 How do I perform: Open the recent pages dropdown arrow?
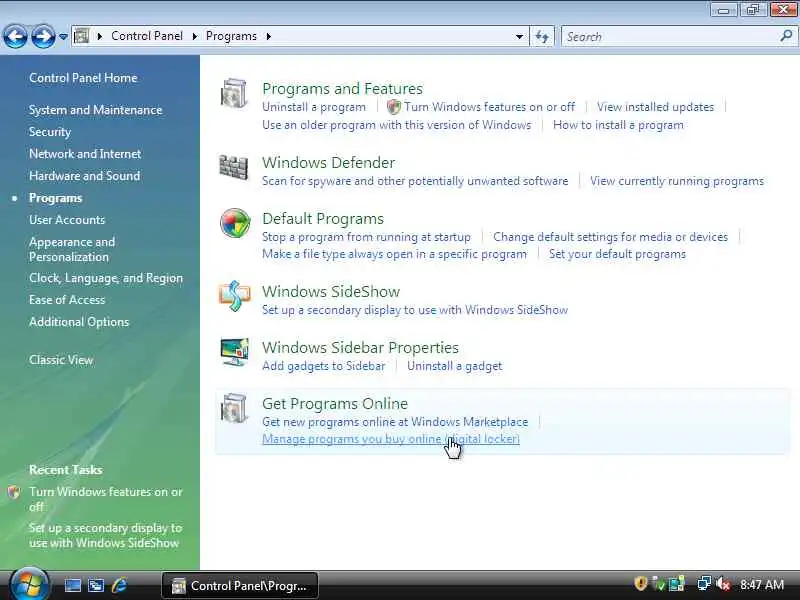coord(63,36)
